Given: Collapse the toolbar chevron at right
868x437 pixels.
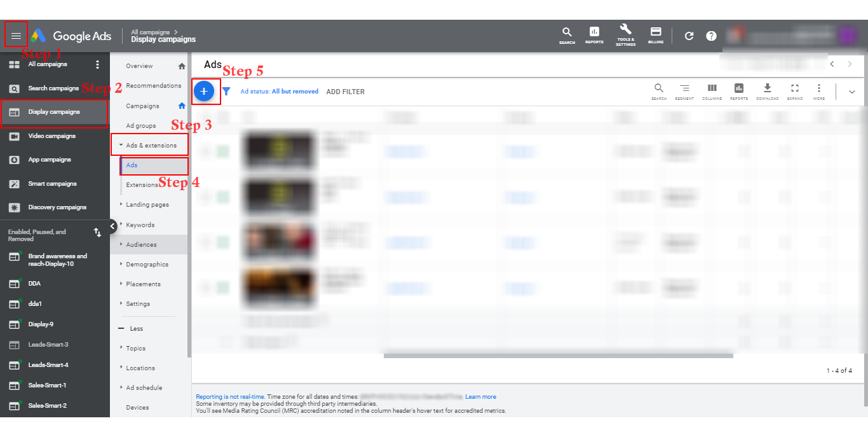Looking at the screenshot, I should [852, 92].
